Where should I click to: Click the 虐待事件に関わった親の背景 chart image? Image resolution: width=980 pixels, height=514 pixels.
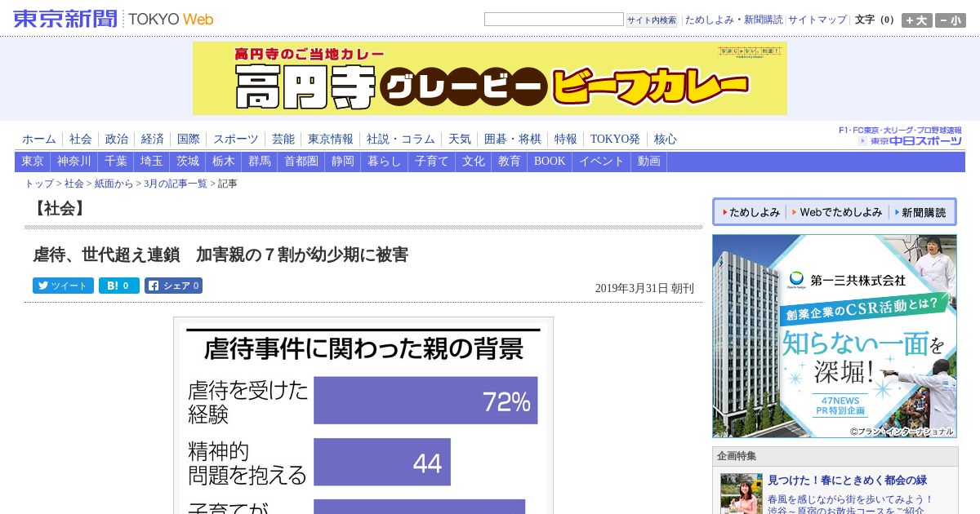click(x=363, y=416)
